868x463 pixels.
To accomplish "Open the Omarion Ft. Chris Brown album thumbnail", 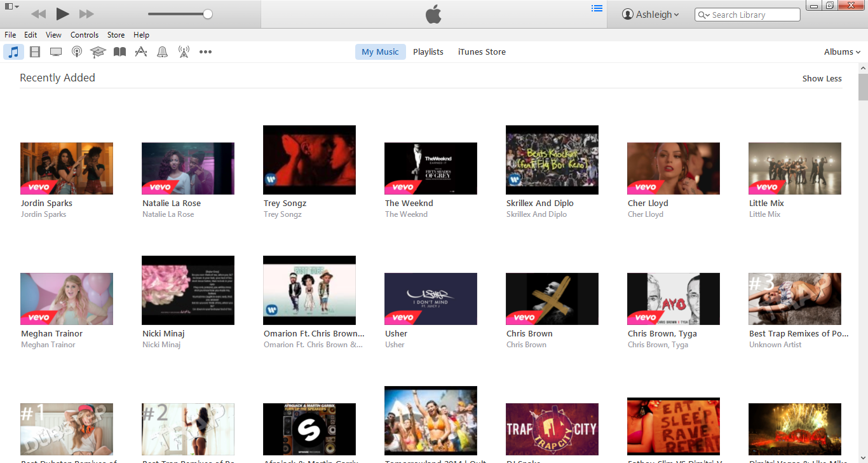I will coord(309,290).
